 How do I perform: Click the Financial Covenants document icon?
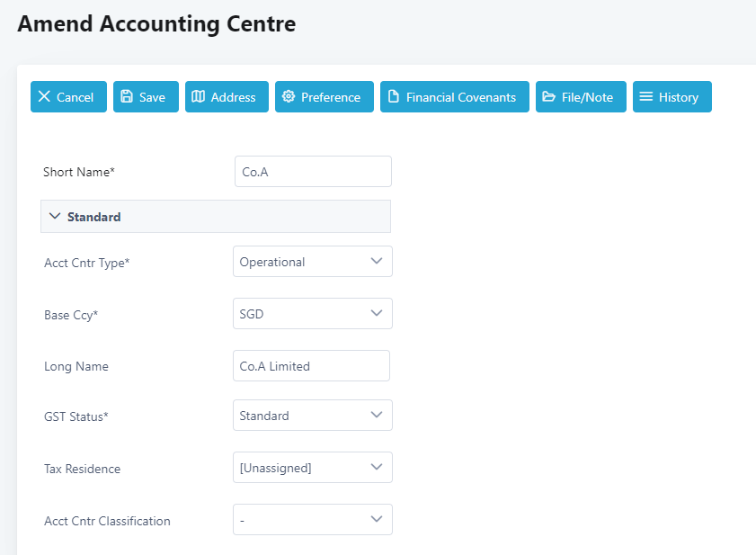click(x=394, y=97)
